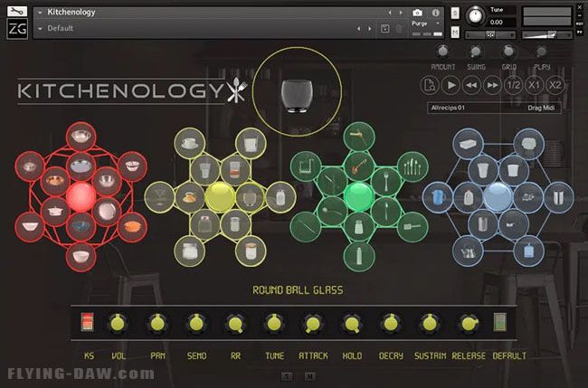Choose the orange teacup in the yellow cluster

tap(190, 197)
